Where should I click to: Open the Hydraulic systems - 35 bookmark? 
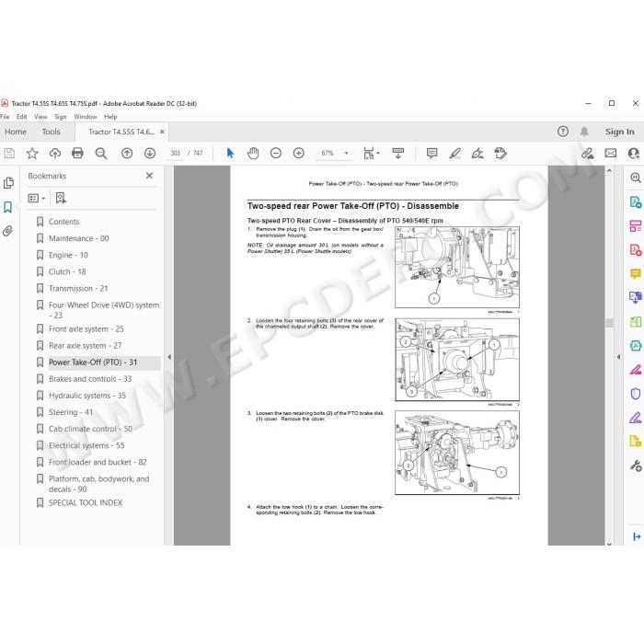click(87, 396)
